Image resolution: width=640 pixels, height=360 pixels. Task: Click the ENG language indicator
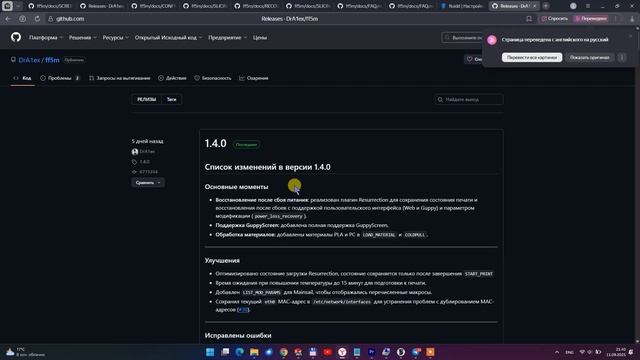pyautogui.click(x=569, y=352)
